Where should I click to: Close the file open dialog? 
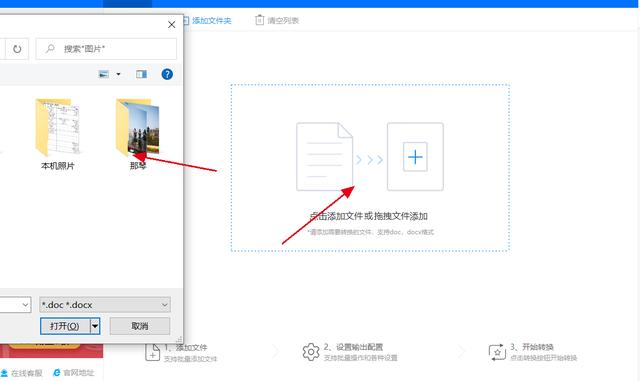[x=171, y=25]
